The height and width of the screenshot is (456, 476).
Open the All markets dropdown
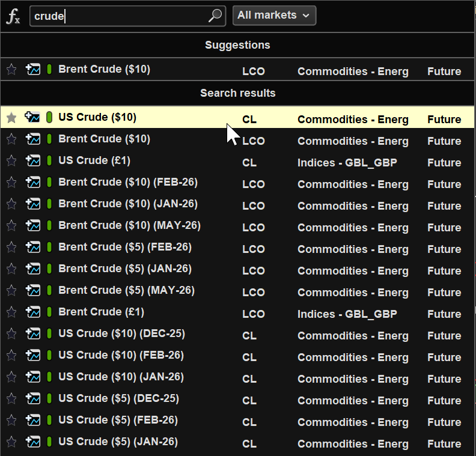274,15
